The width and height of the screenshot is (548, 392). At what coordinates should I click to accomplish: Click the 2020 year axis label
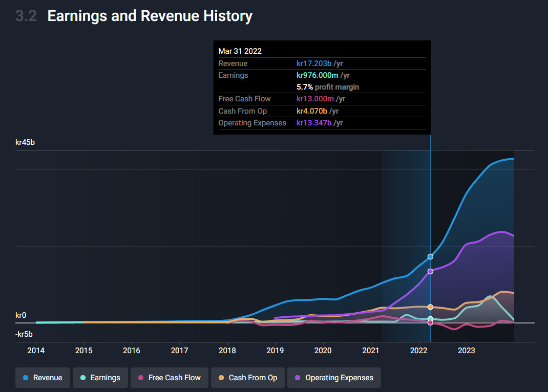(x=323, y=351)
